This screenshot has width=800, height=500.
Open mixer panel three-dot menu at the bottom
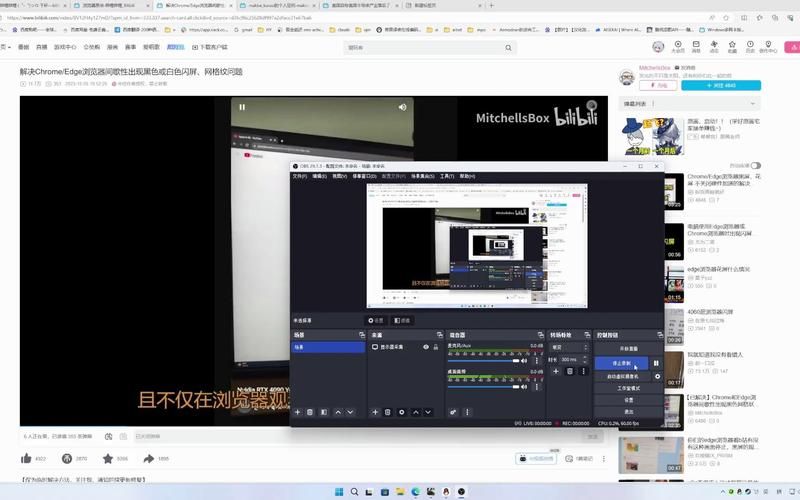[x=467, y=412]
